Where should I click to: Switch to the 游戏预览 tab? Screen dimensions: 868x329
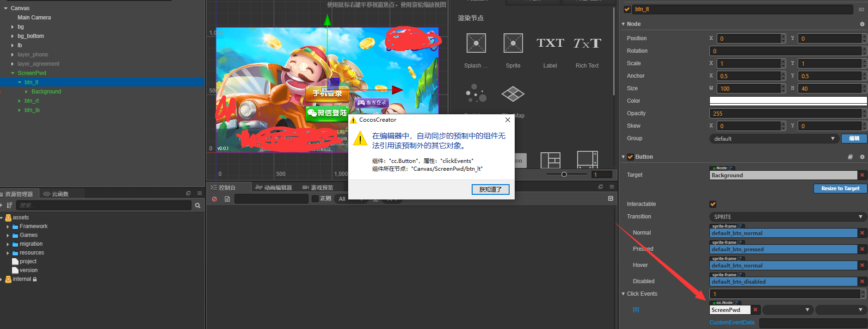coord(318,187)
